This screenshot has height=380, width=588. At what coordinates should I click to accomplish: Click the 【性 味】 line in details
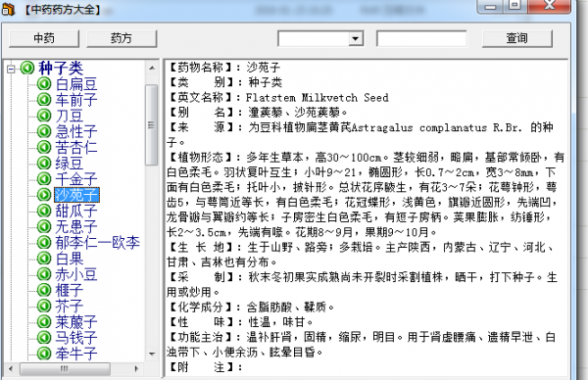point(240,322)
